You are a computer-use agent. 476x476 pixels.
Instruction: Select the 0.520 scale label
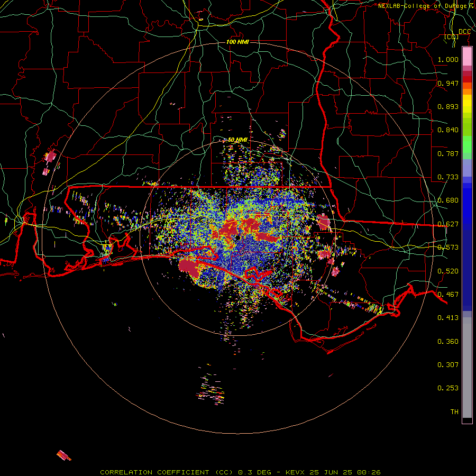tap(448, 271)
